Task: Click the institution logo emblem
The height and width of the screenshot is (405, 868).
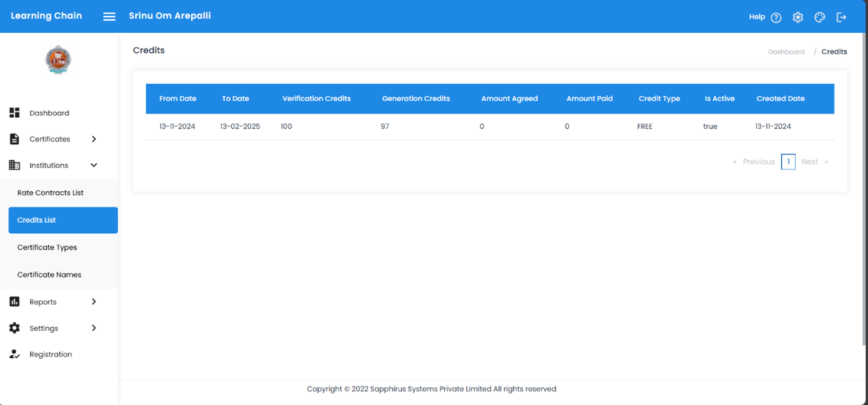Action: coord(58,60)
